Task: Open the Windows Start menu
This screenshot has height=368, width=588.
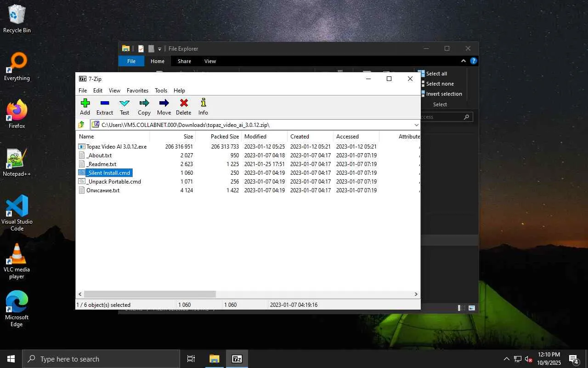Action: [11, 359]
